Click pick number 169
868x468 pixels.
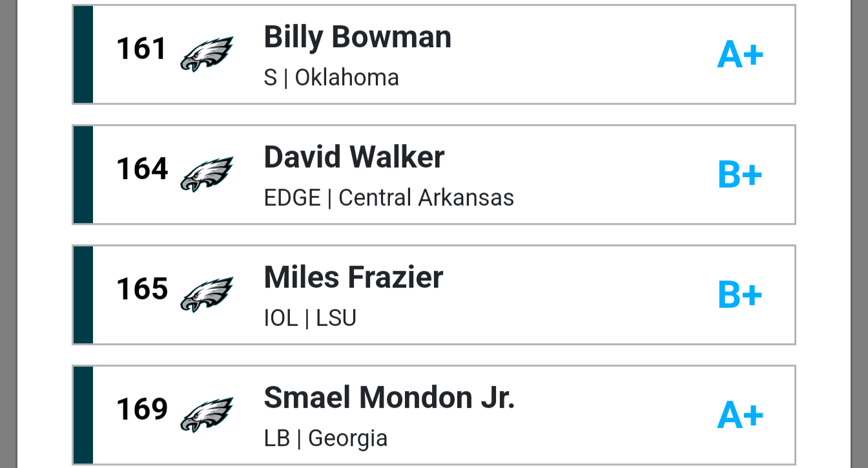coord(142,409)
